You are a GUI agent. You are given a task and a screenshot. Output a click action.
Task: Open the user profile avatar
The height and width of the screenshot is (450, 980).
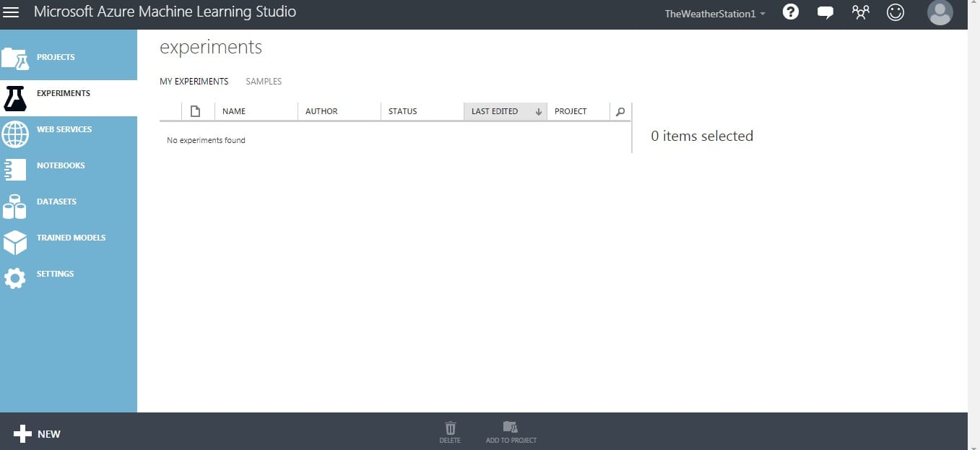[x=940, y=12]
